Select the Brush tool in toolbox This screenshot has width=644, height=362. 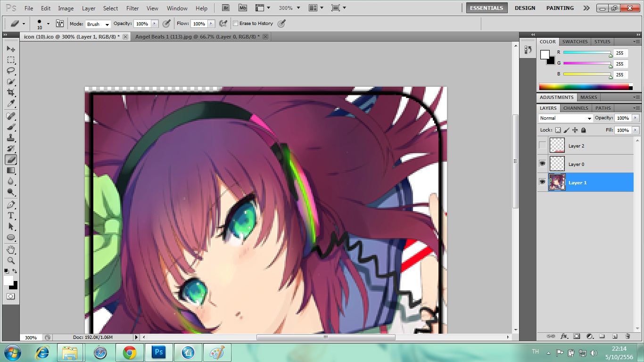pyautogui.click(x=11, y=127)
